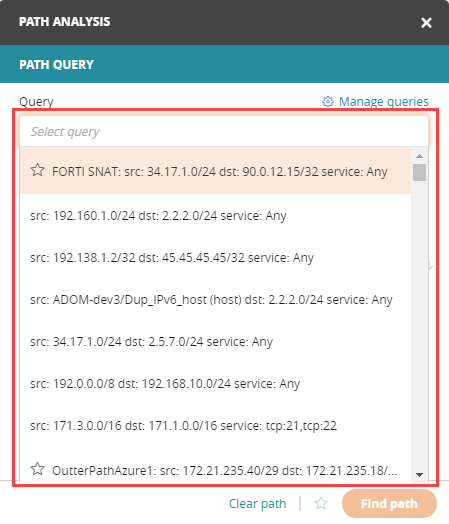This screenshot has width=449, height=524.
Task: Click the scrollbar up arrow in query list
Action: 420,156
